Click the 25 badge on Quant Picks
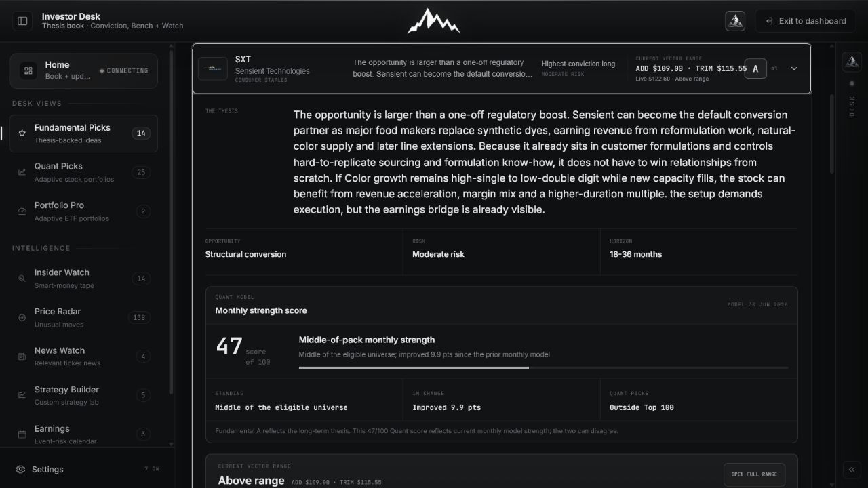 tap(141, 172)
